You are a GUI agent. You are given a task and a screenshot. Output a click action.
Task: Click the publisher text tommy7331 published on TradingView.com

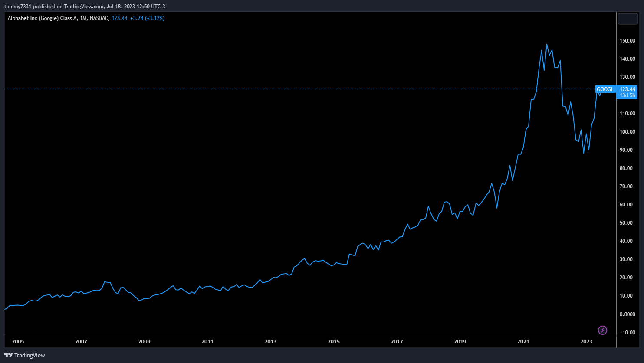point(54,6)
